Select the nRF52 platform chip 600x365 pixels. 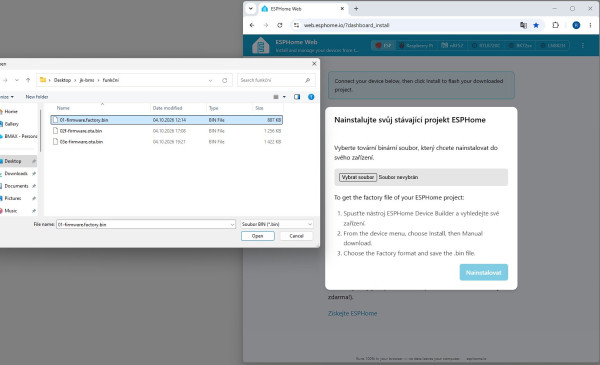pos(452,46)
